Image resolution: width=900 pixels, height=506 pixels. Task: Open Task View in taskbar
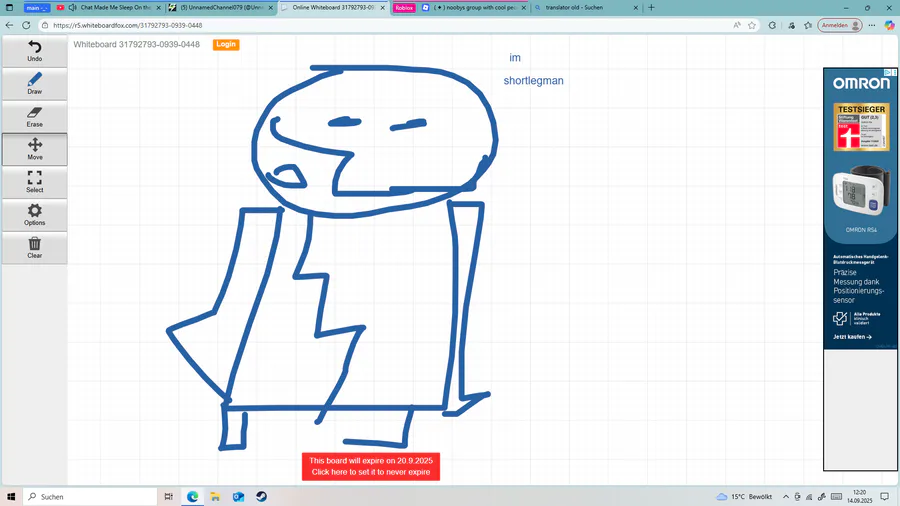(x=169, y=496)
